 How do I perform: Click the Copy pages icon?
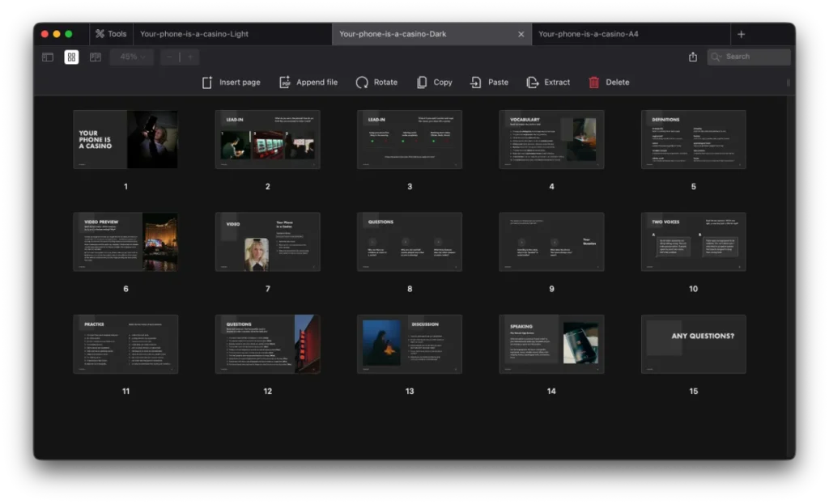tap(422, 83)
